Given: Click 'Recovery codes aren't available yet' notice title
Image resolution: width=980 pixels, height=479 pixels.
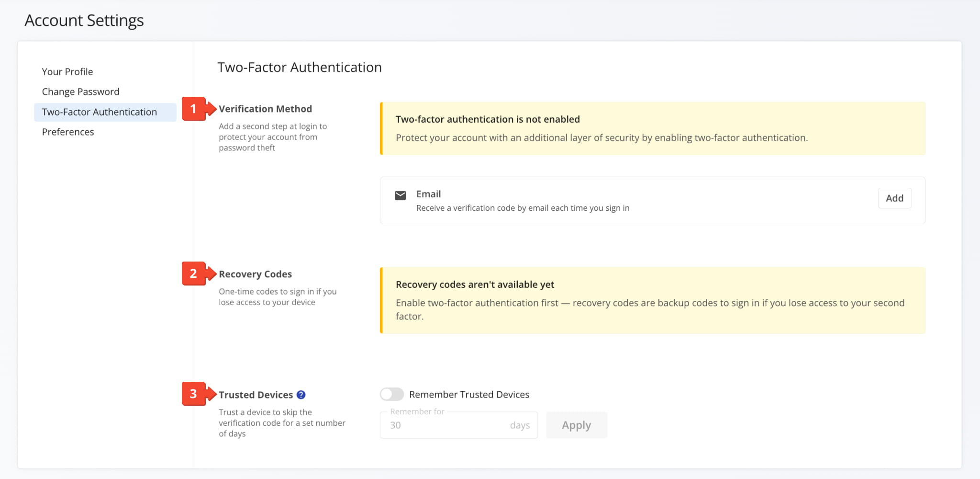Looking at the screenshot, I should 475,285.
